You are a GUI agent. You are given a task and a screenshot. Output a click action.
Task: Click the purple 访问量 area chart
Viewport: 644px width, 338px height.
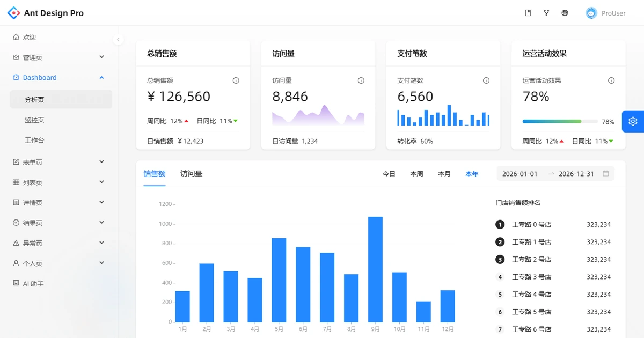(318, 115)
